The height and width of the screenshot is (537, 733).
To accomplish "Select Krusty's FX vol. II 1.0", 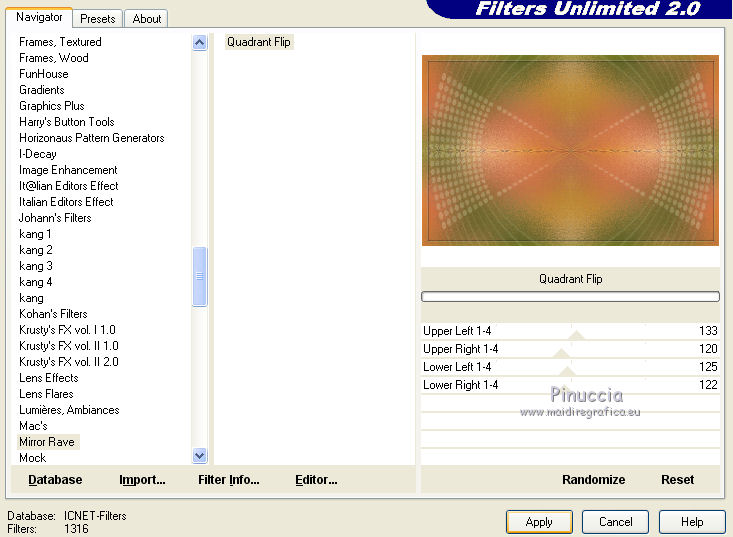I will pyautogui.click(x=69, y=345).
